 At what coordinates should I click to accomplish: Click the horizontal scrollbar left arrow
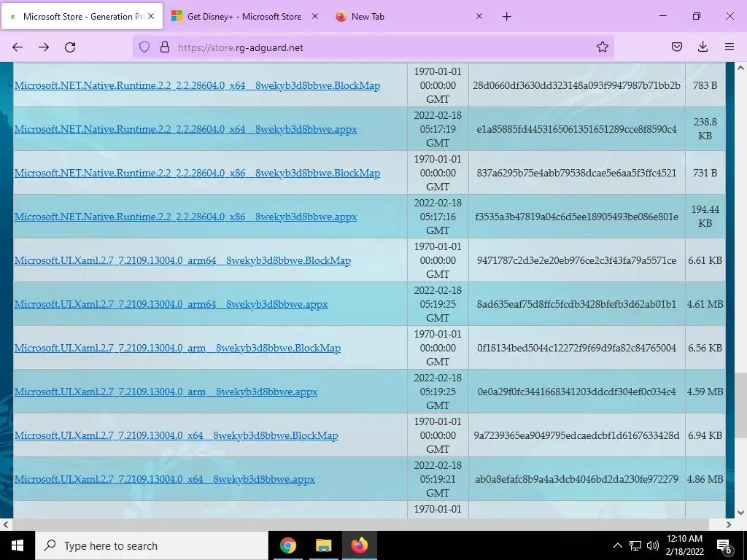5,525
